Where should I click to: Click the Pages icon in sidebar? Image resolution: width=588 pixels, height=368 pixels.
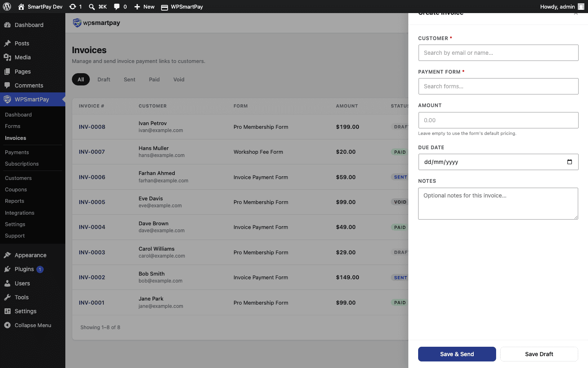coord(7,72)
